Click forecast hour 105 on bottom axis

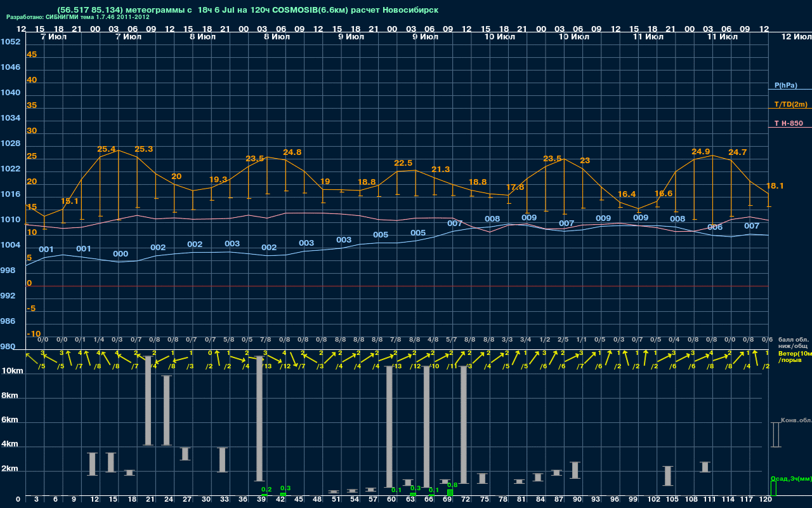coord(672,500)
